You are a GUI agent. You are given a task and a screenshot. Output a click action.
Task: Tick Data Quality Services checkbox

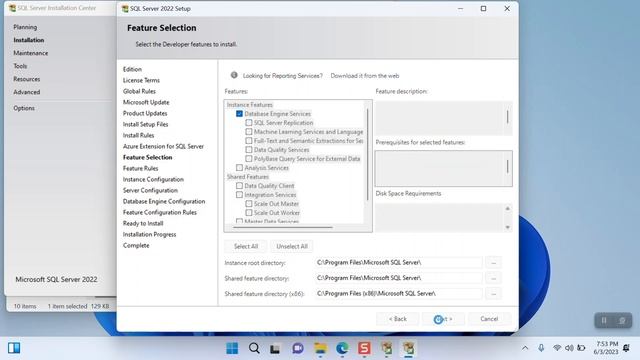[249, 149]
